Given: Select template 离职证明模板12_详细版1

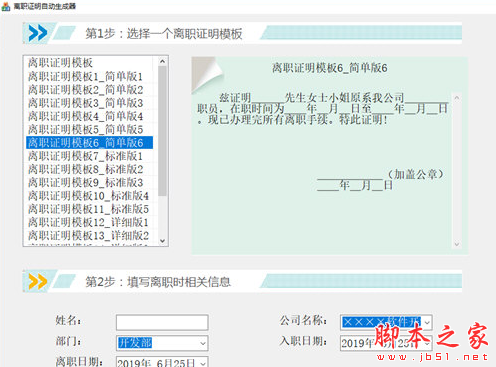Looking at the screenshot, I should point(89,222).
